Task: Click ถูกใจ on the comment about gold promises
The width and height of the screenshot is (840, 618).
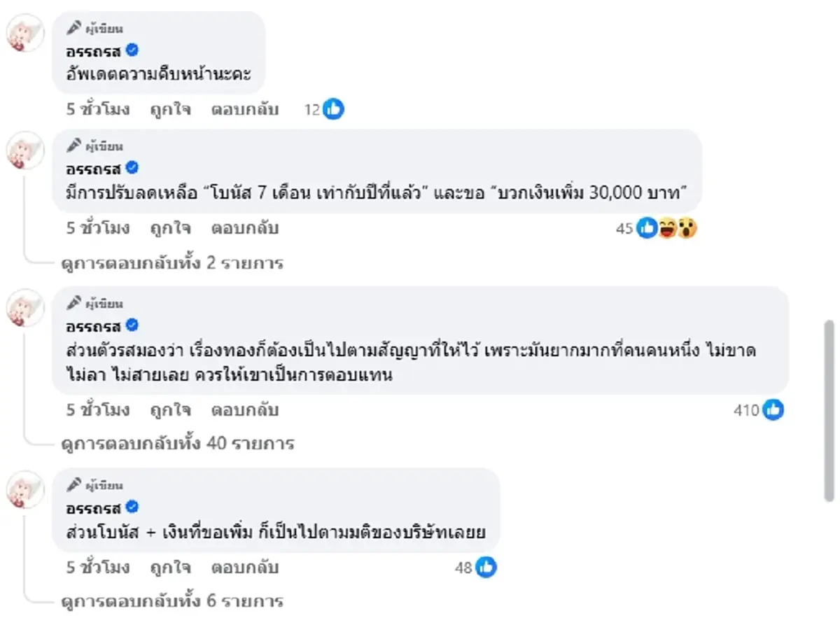Action: click(x=168, y=410)
